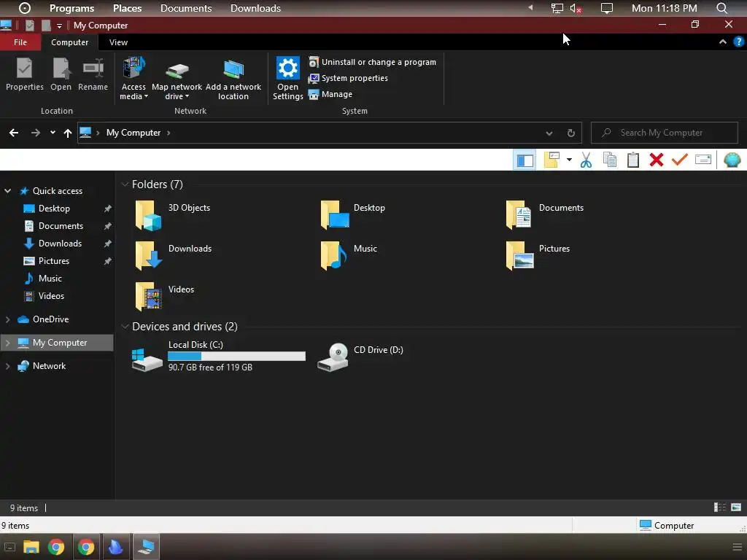Click the Local Disk (C:) usage bar
The height and width of the screenshot is (560, 747).
coord(236,356)
